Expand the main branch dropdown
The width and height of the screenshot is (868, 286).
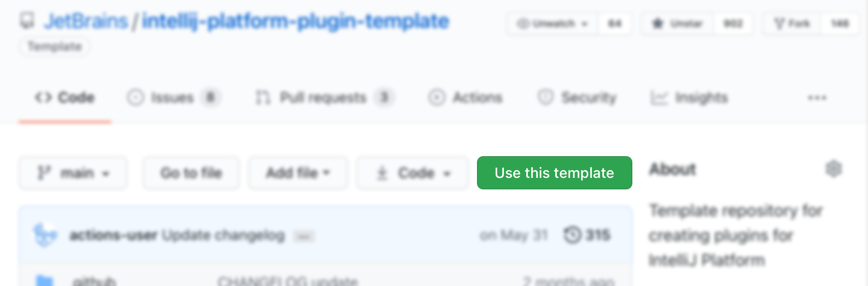pos(73,173)
